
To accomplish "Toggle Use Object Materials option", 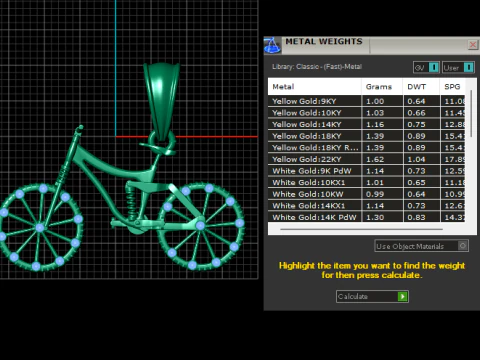I will coord(421,246).
